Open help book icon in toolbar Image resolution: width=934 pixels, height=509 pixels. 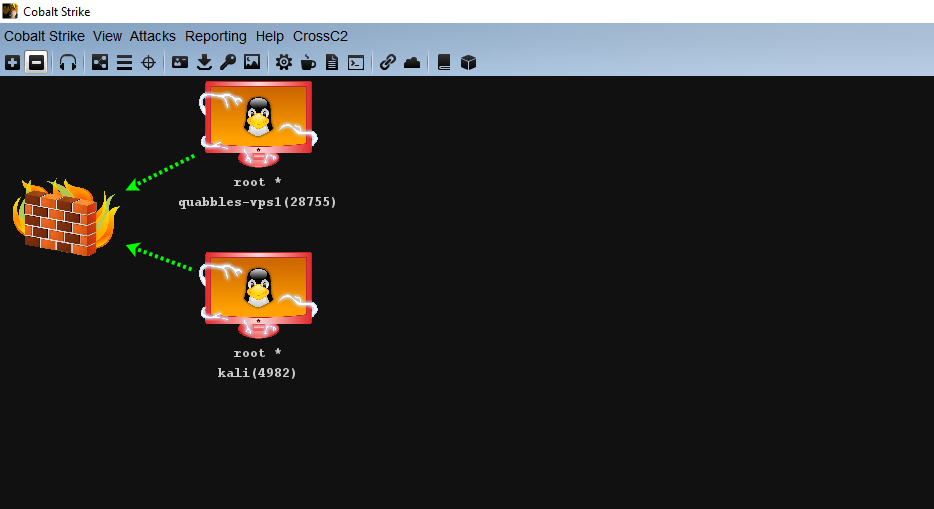[444, 62]
